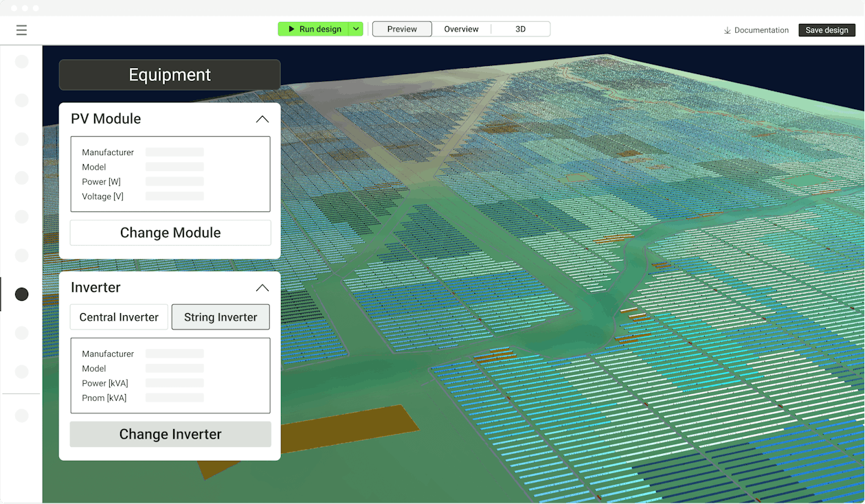865x504 pixels.
Task: Select the step dot directly below the active step
Action: pyautogui.click(x=21, y=332)
